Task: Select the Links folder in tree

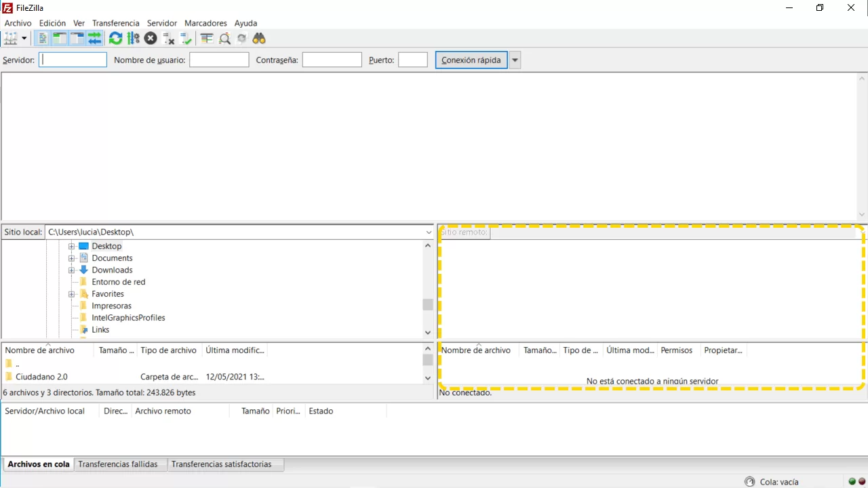Action: click(x=100, y=329)
